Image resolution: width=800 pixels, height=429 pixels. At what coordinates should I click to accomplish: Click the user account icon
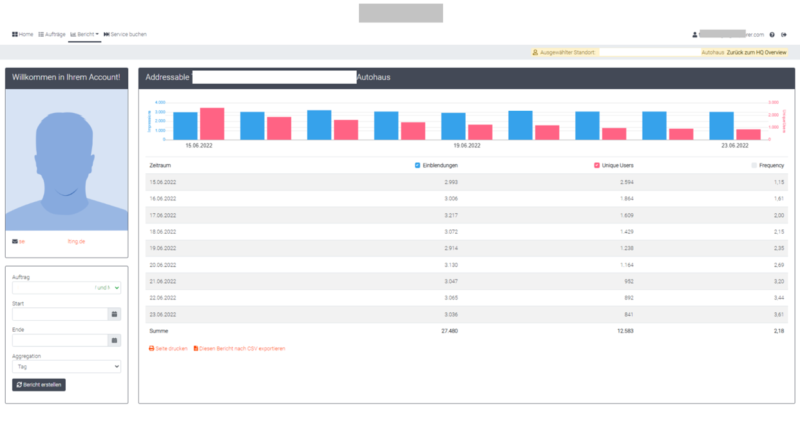tap(695, 34)
